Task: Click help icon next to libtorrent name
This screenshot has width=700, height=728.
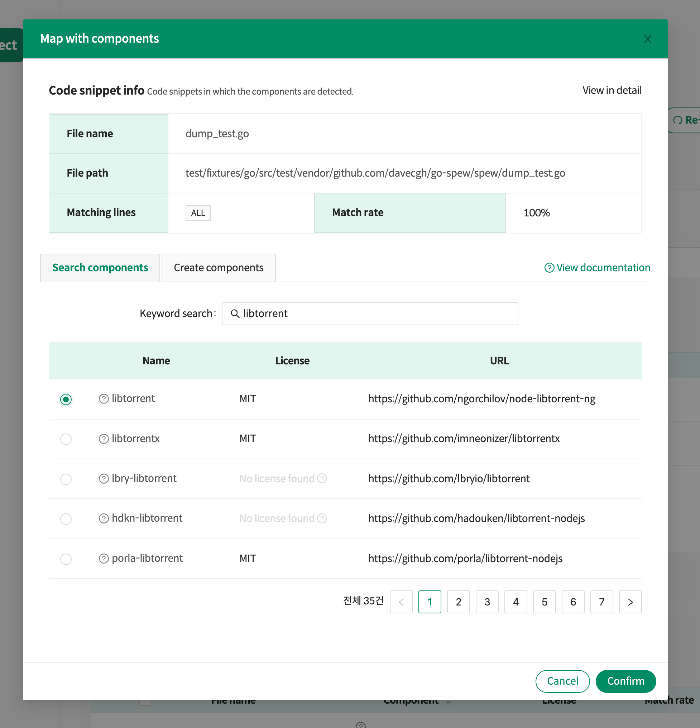Action: pos(104,399)
